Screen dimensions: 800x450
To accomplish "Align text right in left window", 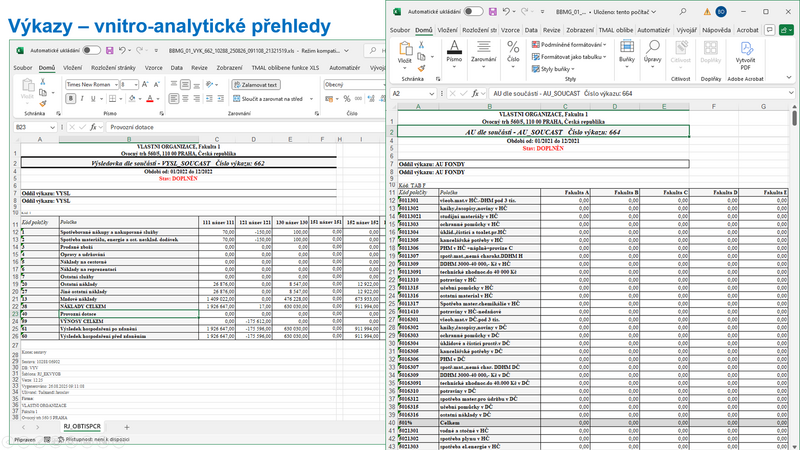I will click(196, 98).
